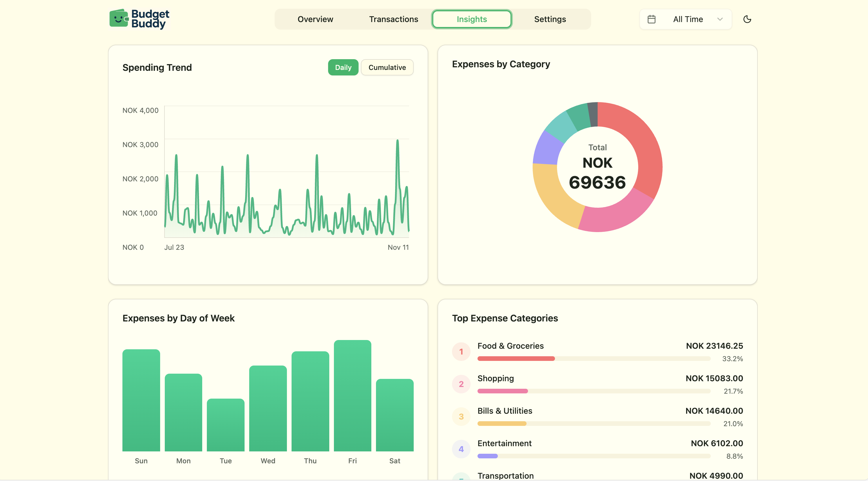
Task: Toggle dark mode with the moon icon
Action: [747, 19]
